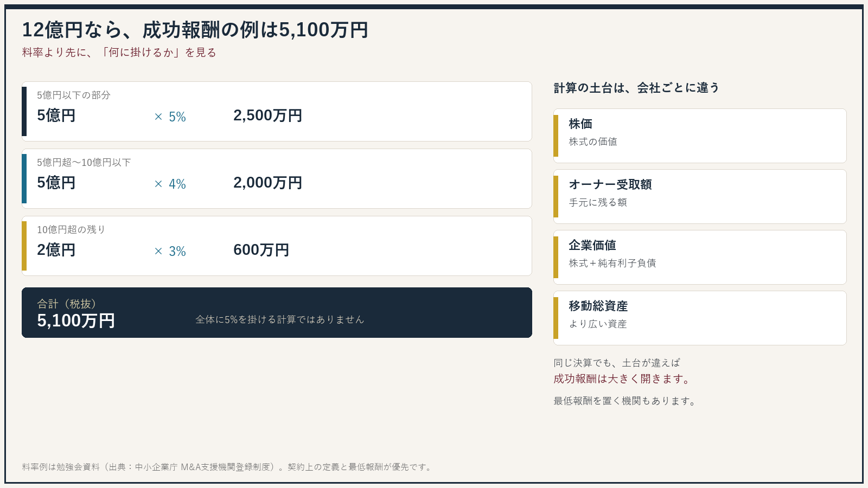Select the '10億円超の残り' label
868x488 pixels.
pos(71,229)
